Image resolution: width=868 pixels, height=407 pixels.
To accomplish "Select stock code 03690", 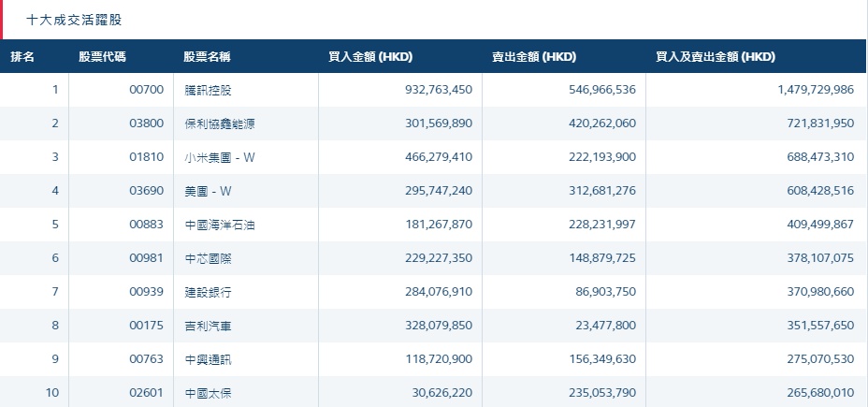I will click(x=147, y=191).
